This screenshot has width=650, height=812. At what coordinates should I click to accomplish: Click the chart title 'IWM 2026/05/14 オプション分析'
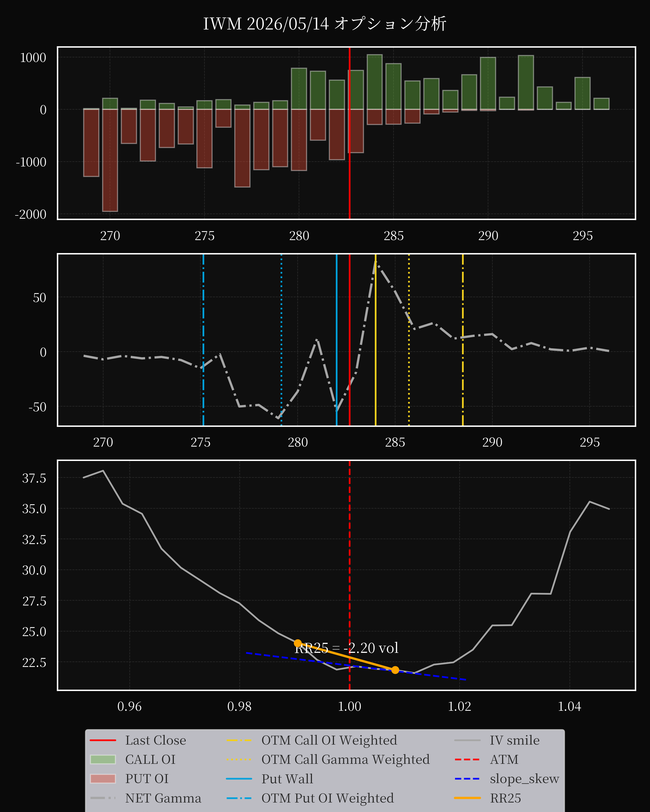click(x=324, y=24)
